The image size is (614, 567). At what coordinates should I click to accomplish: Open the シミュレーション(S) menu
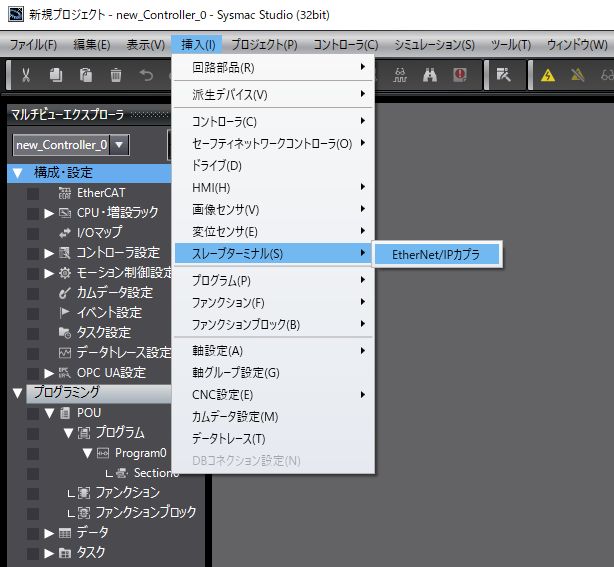click(434, 44)
